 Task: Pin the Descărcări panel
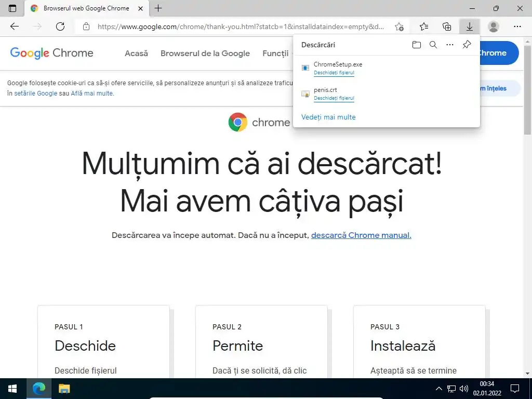click(x=467, y=45)
